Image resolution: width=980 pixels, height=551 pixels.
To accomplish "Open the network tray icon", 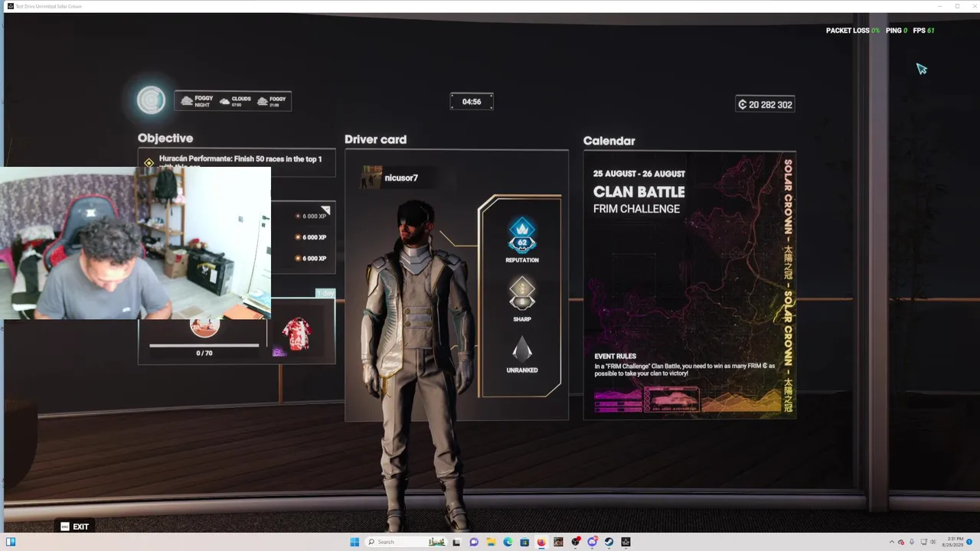I will pyautogui.click(x=924, y=542).
